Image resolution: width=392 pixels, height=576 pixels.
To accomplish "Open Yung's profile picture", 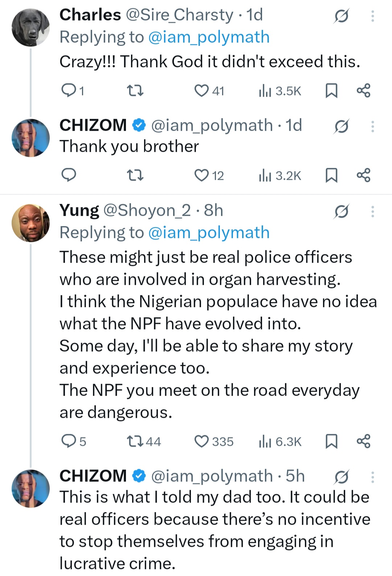I will (x=30, y=223).
